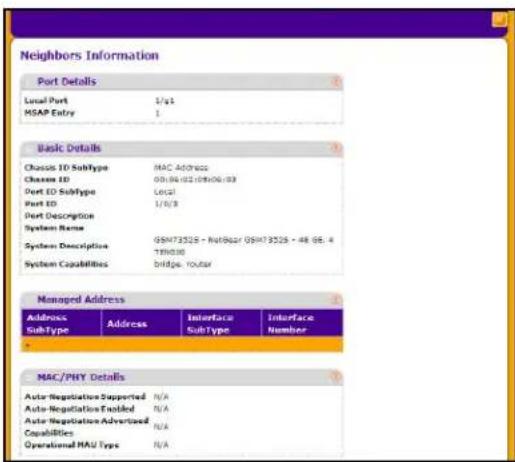
Task: Open help for the Managed Address section
Action: coord(336,299)
